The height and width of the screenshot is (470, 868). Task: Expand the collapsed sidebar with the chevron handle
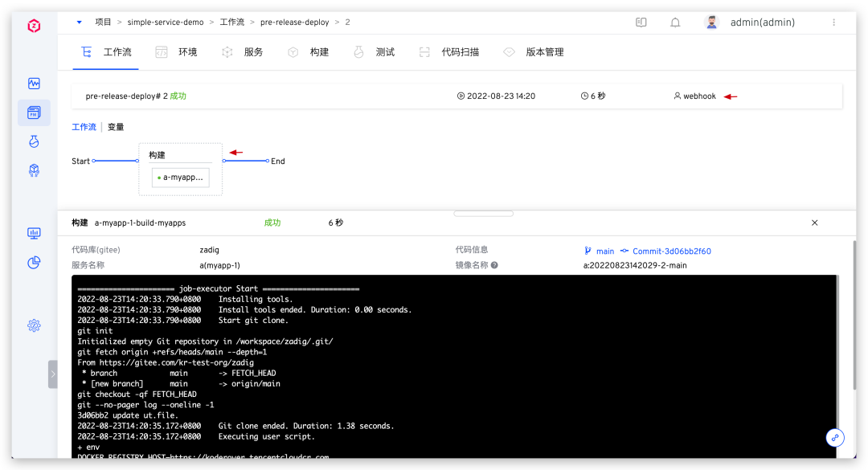52,374
